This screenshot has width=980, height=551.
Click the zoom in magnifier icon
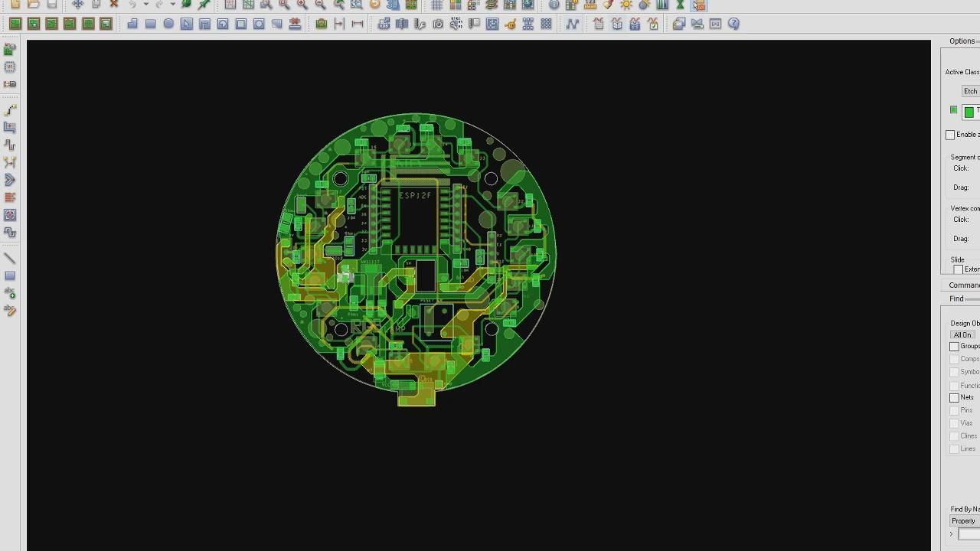(302, 5)
